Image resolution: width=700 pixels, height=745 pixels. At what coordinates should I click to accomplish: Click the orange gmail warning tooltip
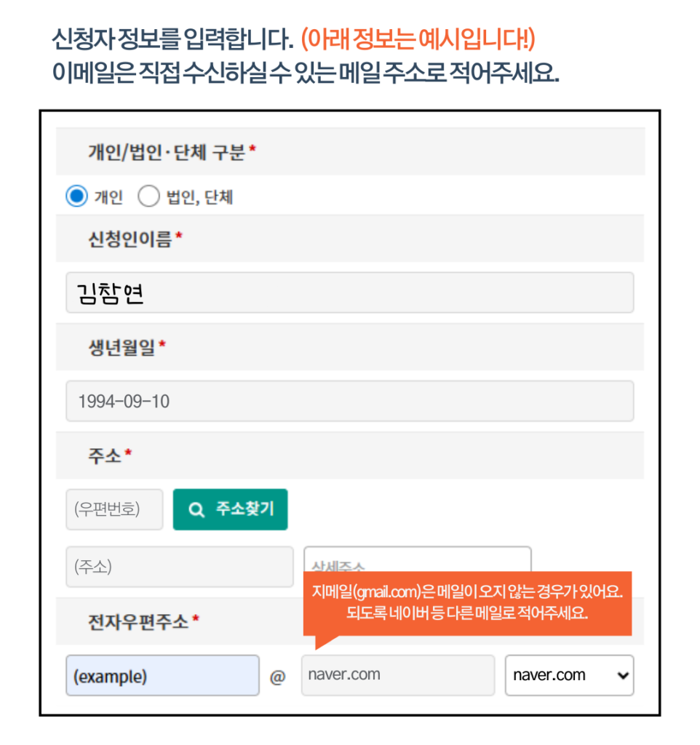coord(468,603)
